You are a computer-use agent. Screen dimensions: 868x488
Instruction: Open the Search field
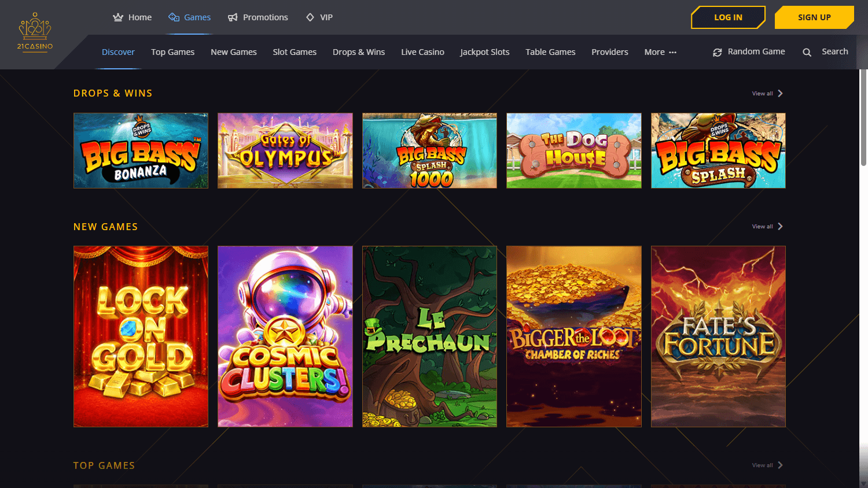825,51
